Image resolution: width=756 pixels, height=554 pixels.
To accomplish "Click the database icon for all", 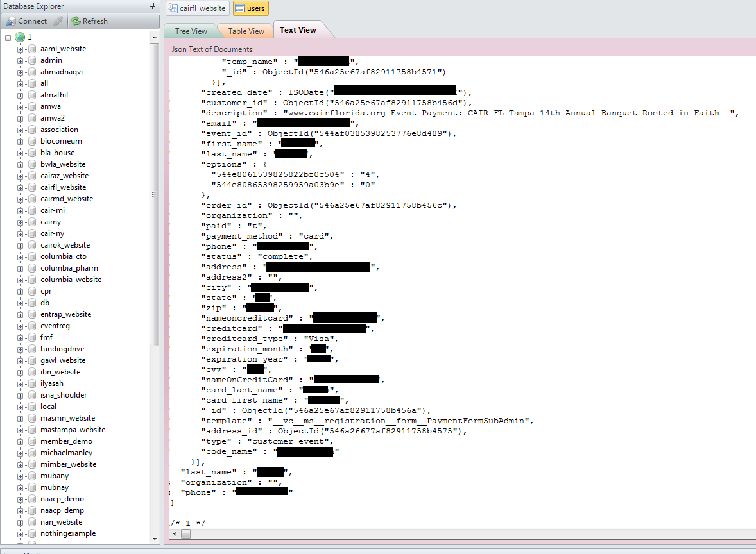I will [x=32, y=83].
